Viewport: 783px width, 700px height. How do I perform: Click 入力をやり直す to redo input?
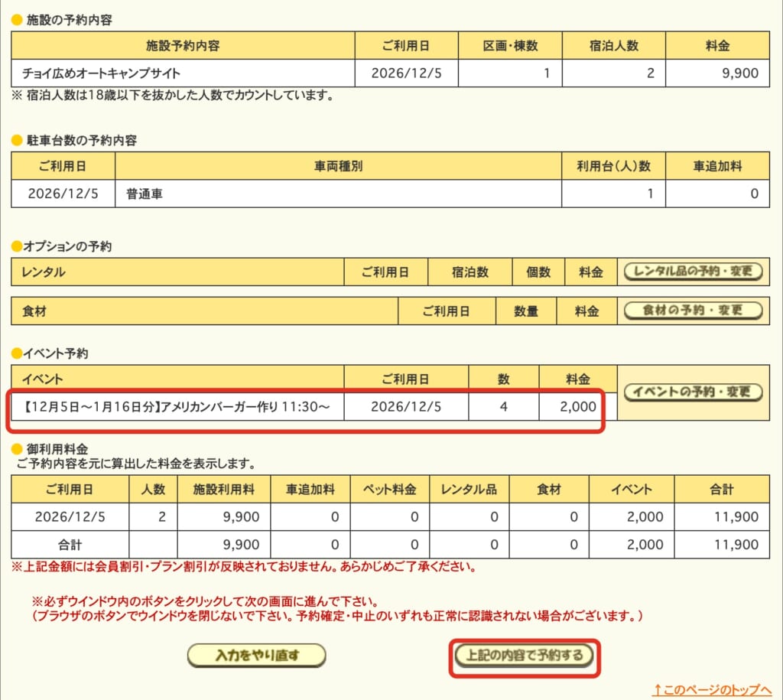point(257,655)
